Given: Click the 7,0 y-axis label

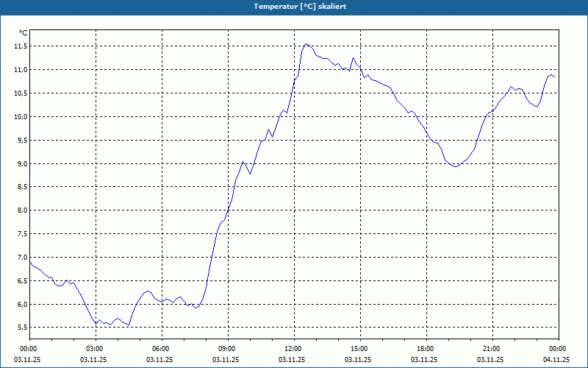Looking at the screenshot, I should click(x=21, y=257).
